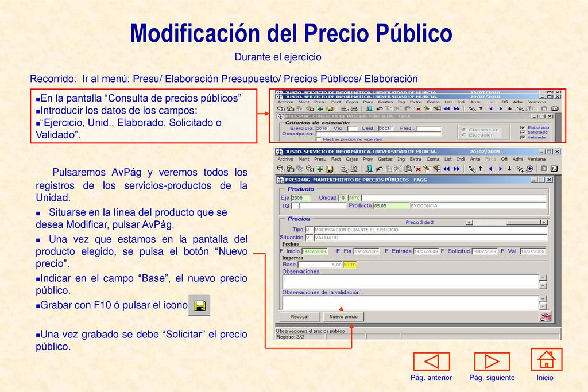Click the paste clipboard icon in Mantenimiento toolbar
Viewport: 588px width, 392px height.
point(408,169)
